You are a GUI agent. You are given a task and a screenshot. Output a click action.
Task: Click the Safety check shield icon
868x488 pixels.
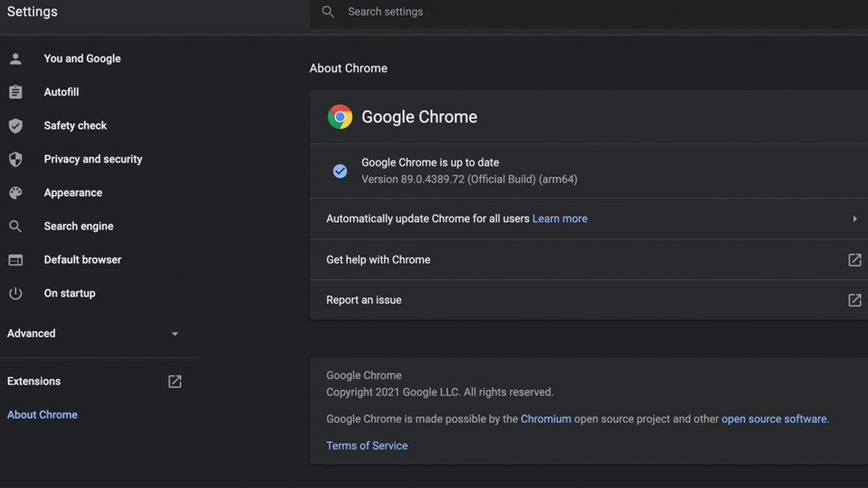16,125
